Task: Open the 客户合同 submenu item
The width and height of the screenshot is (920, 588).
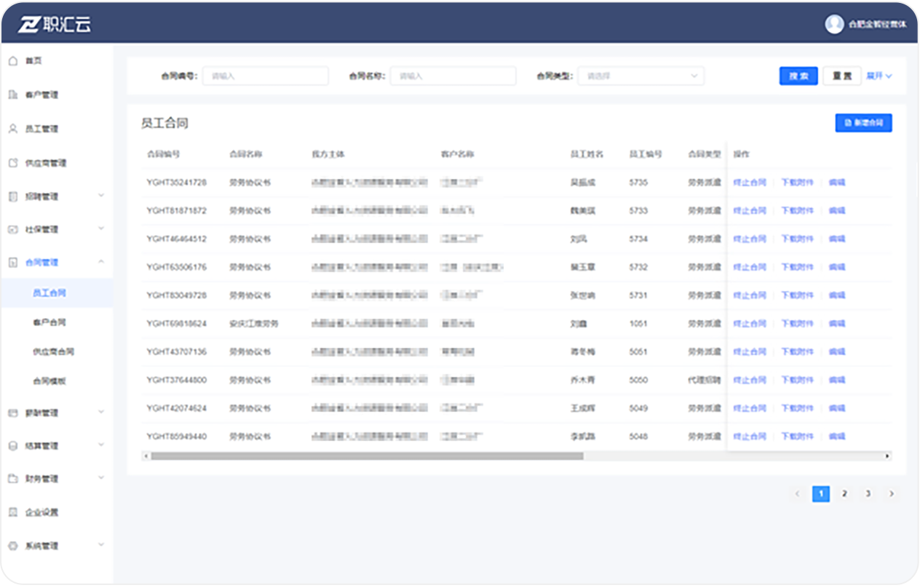Action: (49, 322)
